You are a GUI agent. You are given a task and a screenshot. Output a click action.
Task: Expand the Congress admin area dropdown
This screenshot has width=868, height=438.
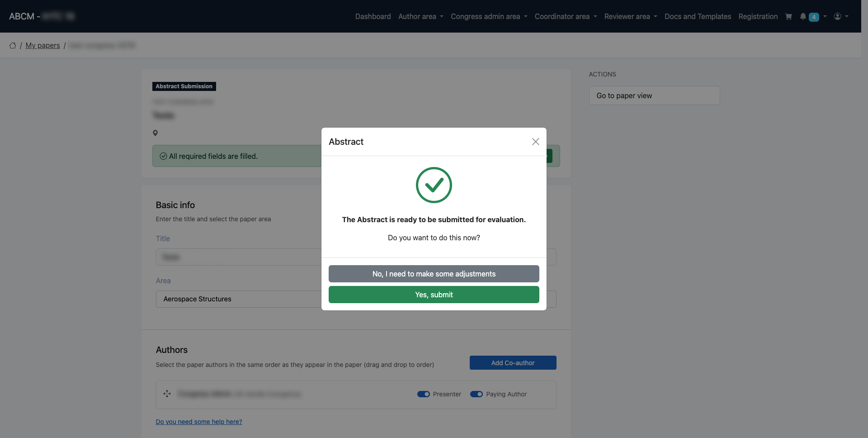489,16
